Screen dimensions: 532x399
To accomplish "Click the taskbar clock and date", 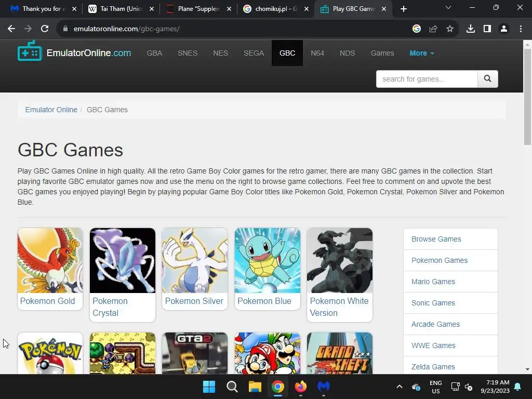I will tap(495, 387).
